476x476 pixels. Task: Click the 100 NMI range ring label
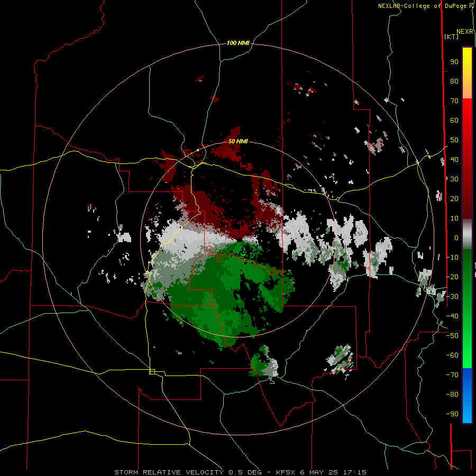[238, 43]
